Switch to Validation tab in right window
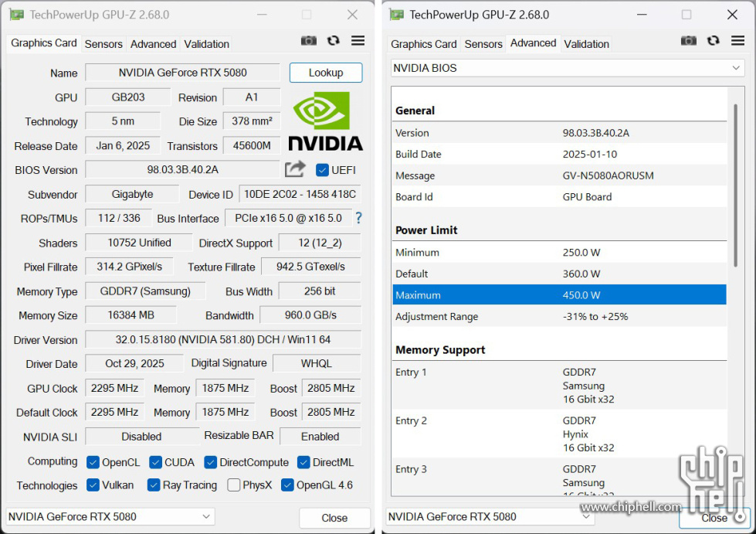This screenshot has width=756, height=534. (x=586, y=44)
